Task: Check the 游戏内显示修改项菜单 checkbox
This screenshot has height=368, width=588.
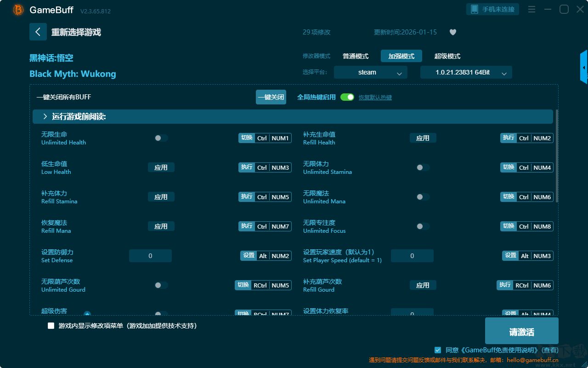Action: pyautogui.click(x=51, y=326)
